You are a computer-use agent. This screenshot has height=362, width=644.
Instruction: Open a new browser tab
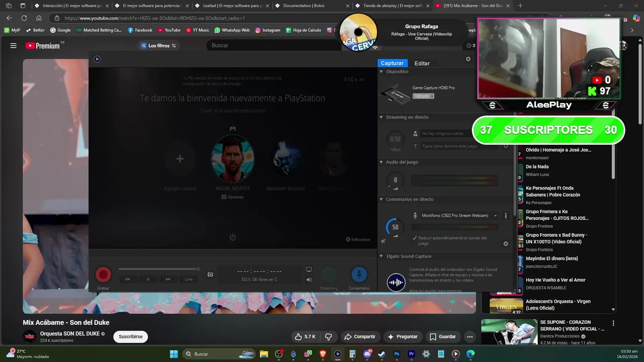tap(520, 6)
